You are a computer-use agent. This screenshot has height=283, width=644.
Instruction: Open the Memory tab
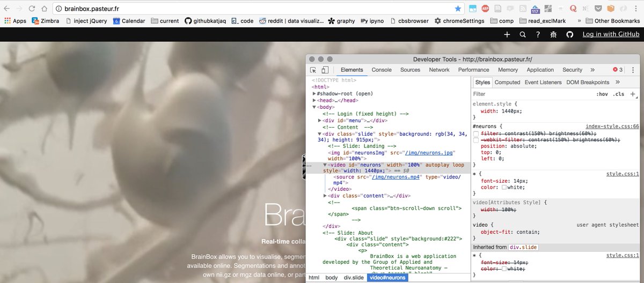[x=508, y=70]
